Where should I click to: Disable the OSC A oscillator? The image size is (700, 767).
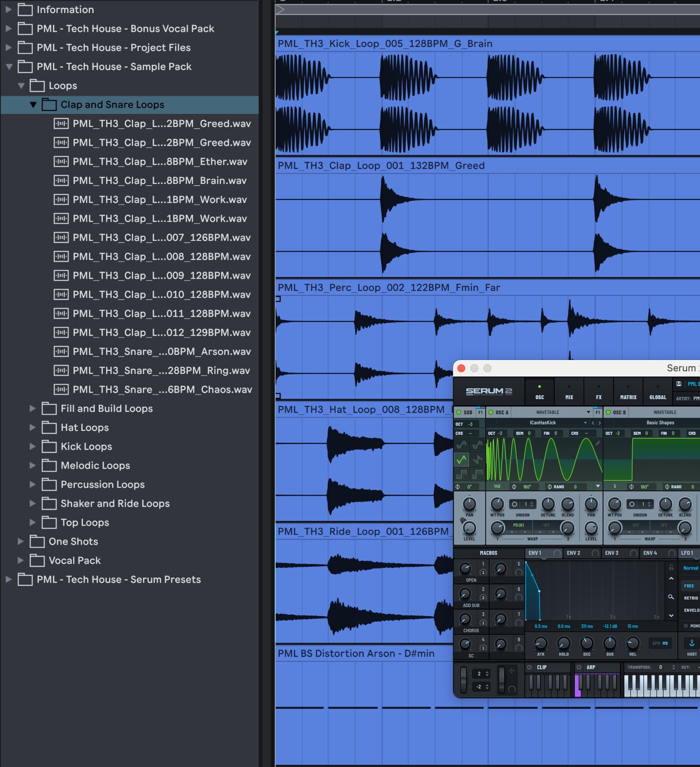pyautogui.click(x=491, y=412)
